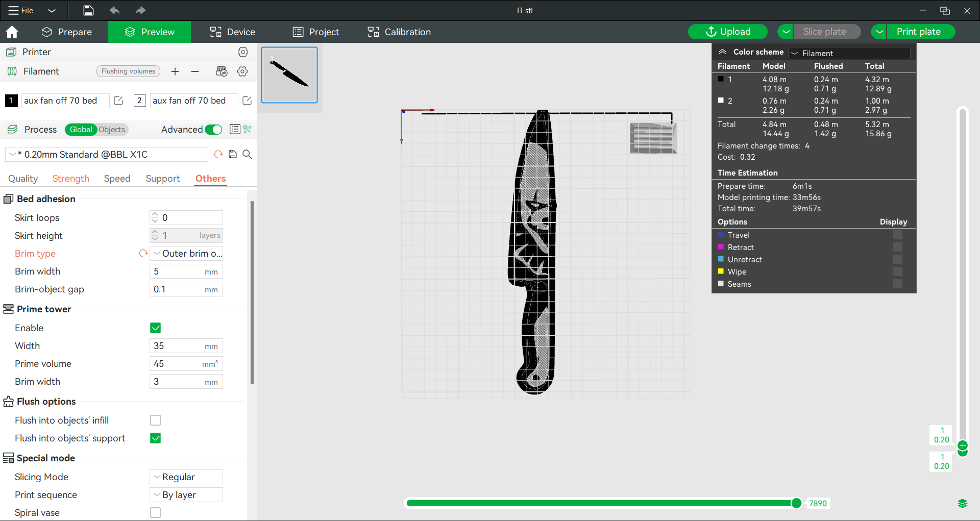980x521 pixels.
Task: Switch to the Calibration tab
Action: pyautogui.click(x=399, y=32)
